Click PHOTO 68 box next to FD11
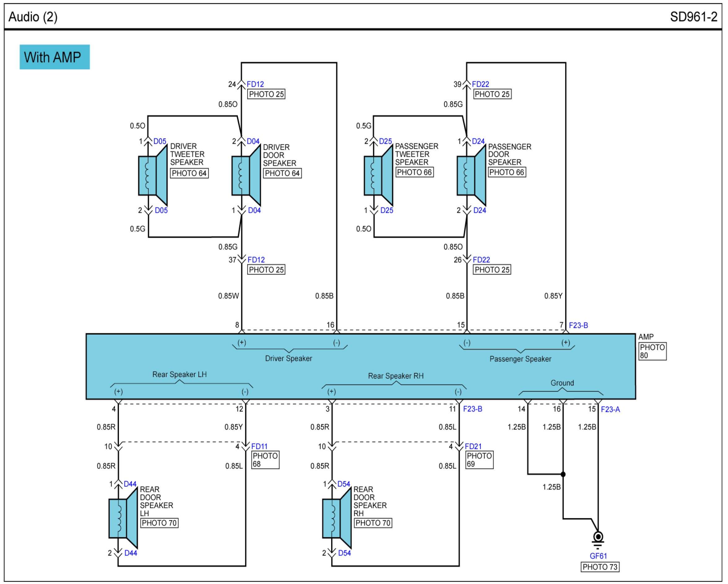This screenshot has height=584, width=728. point(266,460)
